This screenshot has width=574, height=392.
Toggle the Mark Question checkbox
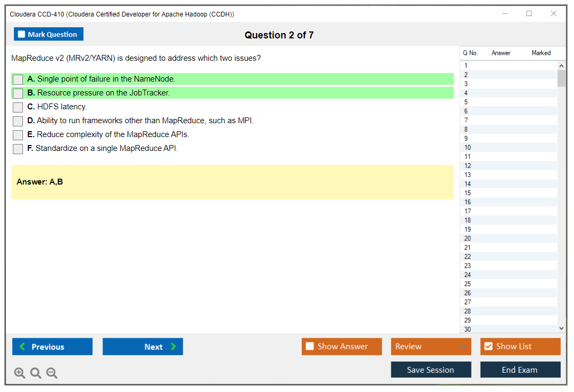pos(22,34)
